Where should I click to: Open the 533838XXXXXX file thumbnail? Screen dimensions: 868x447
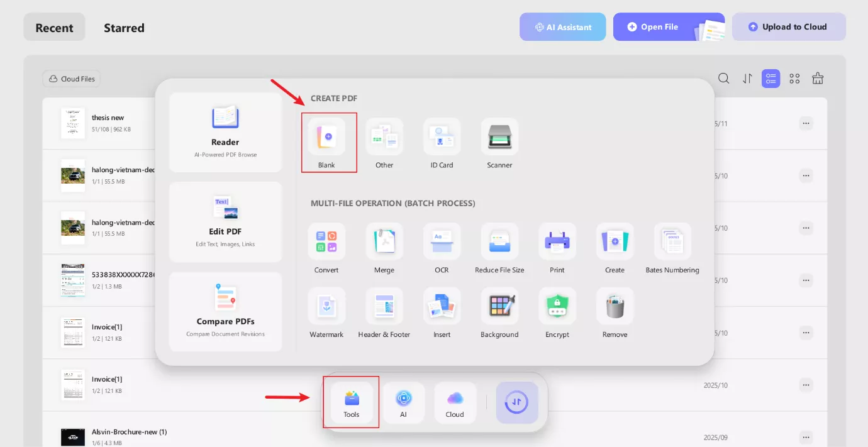pyautogui.click(x=73, y=280)
